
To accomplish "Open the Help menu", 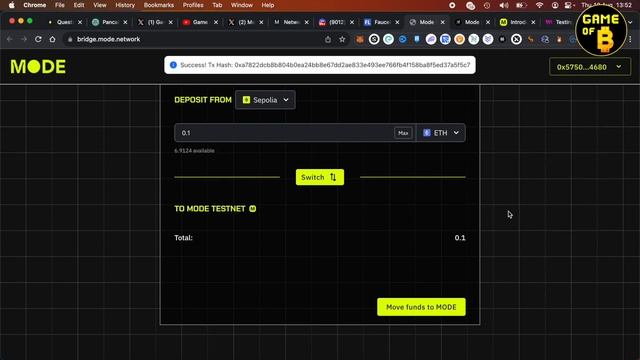I will 268,5.
